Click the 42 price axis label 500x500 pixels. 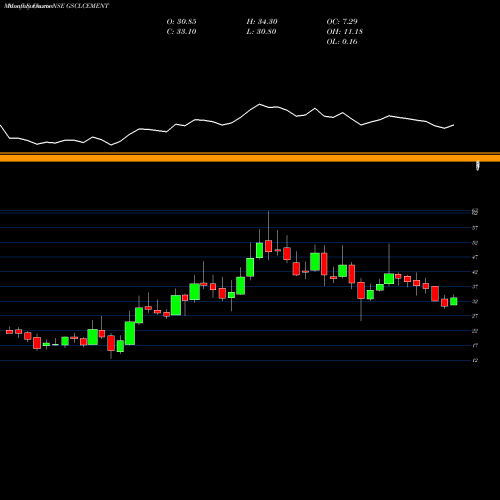pyautogui.click(x=475, y=272)
